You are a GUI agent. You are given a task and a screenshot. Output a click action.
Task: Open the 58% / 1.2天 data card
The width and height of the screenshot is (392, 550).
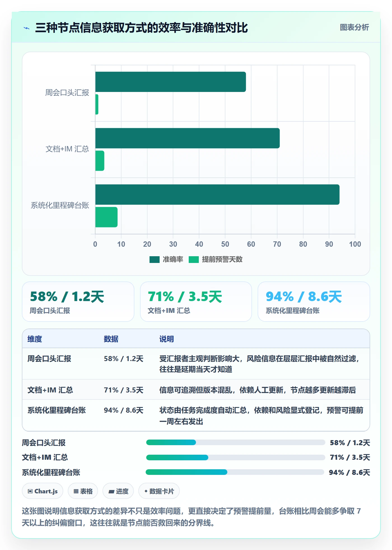click(x=78, y=302)
